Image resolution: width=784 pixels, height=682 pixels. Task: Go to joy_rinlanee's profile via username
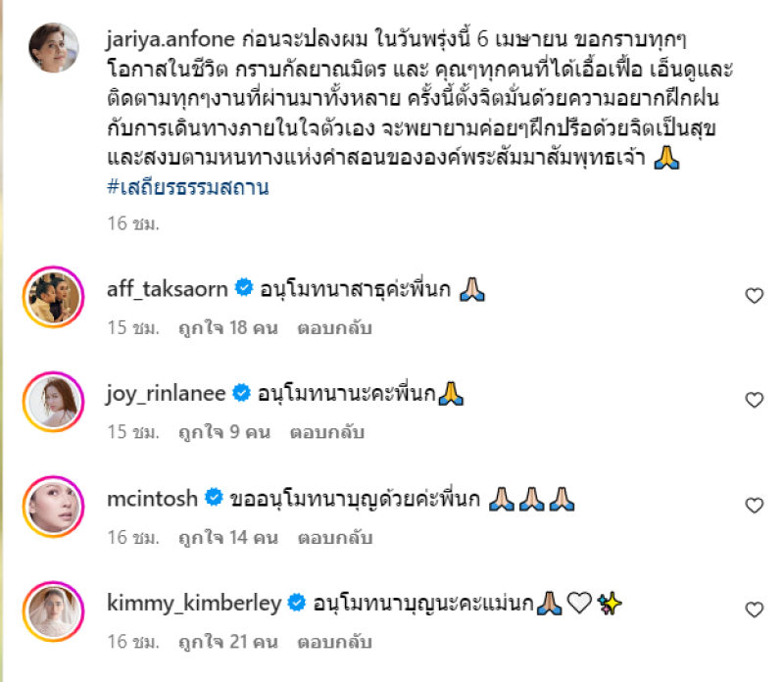(166, 394)
